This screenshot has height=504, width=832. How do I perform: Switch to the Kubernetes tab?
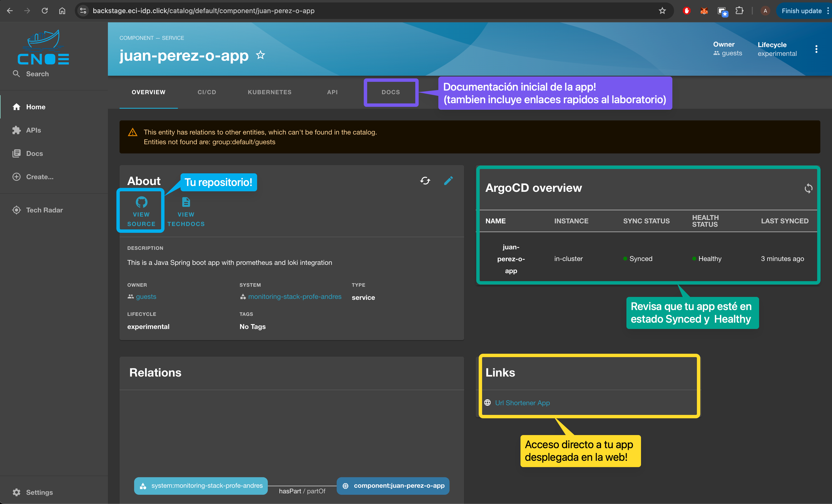click(269, 92)
